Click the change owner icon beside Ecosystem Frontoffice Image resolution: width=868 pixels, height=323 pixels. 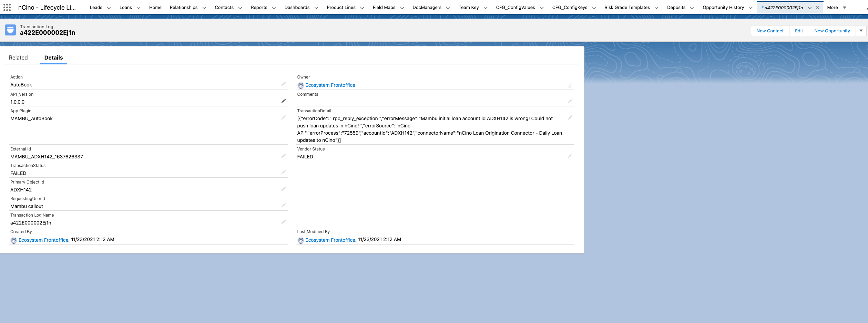point(570,85)
